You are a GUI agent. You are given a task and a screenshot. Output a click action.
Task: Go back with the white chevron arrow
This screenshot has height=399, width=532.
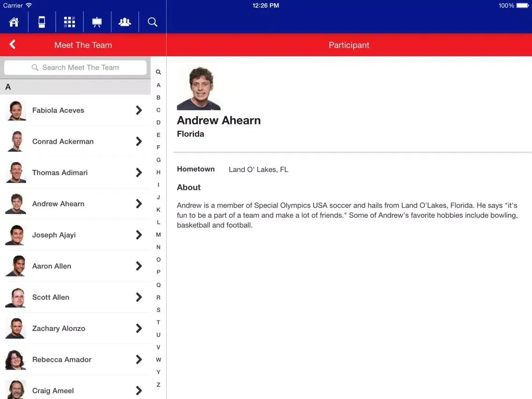[x=13, y=44]
